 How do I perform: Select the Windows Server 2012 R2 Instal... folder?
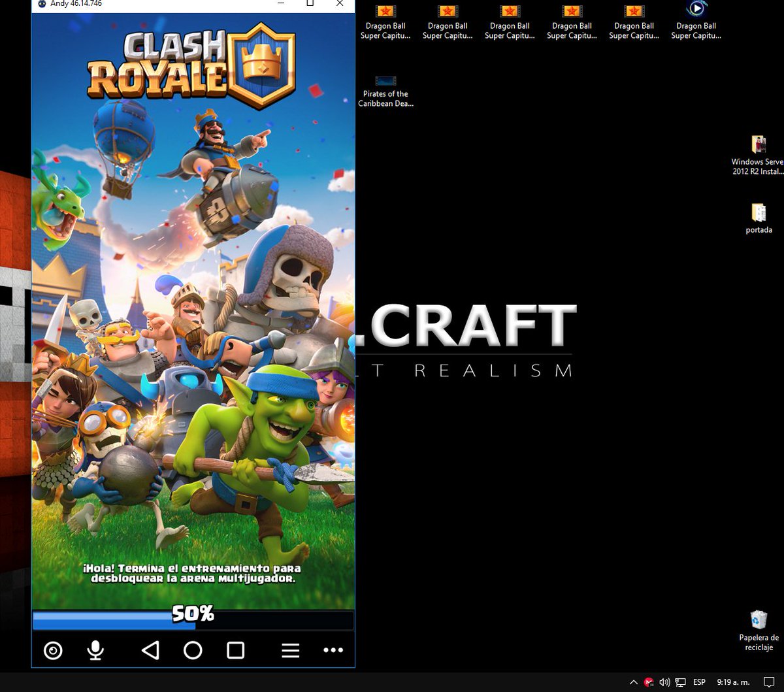point(759,156)
